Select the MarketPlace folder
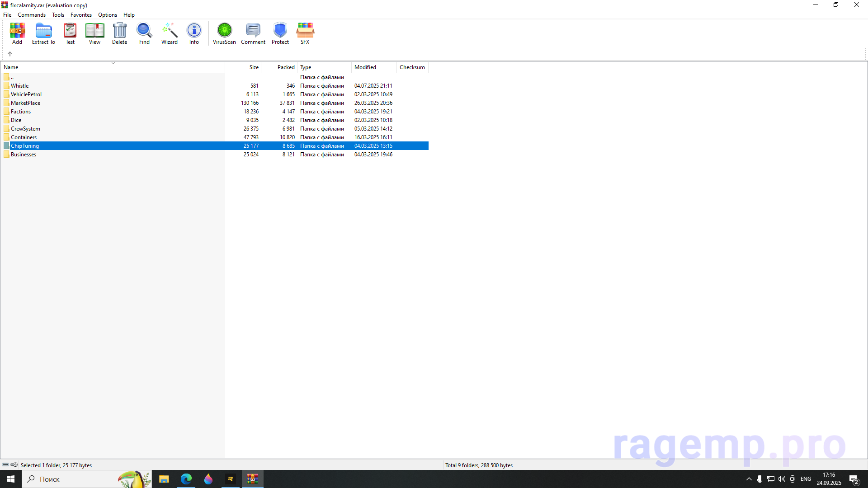Viewport: 868px width, 488px height. pyautogui.click(x=26, y=103)
